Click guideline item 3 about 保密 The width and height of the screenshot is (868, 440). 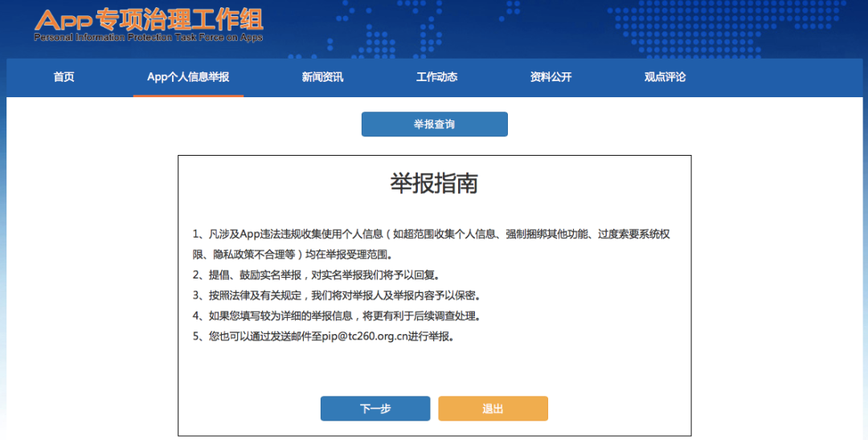pos(337,295)
